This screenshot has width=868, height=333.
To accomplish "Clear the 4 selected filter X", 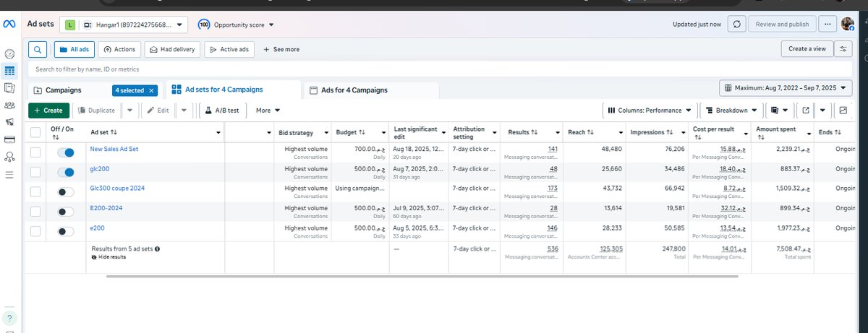I will coord(150,90).
